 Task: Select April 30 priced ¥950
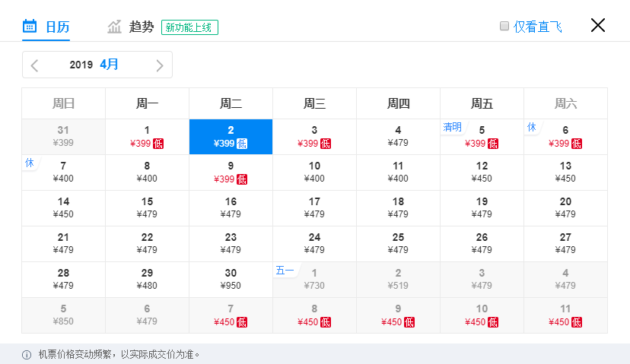click(x=231, y=280)
